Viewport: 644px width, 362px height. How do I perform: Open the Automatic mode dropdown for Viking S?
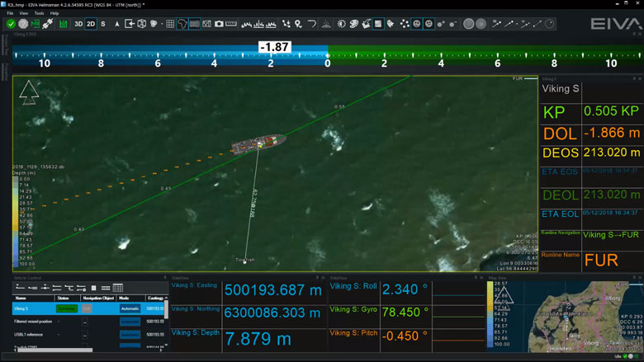click(x=130, y=308)
